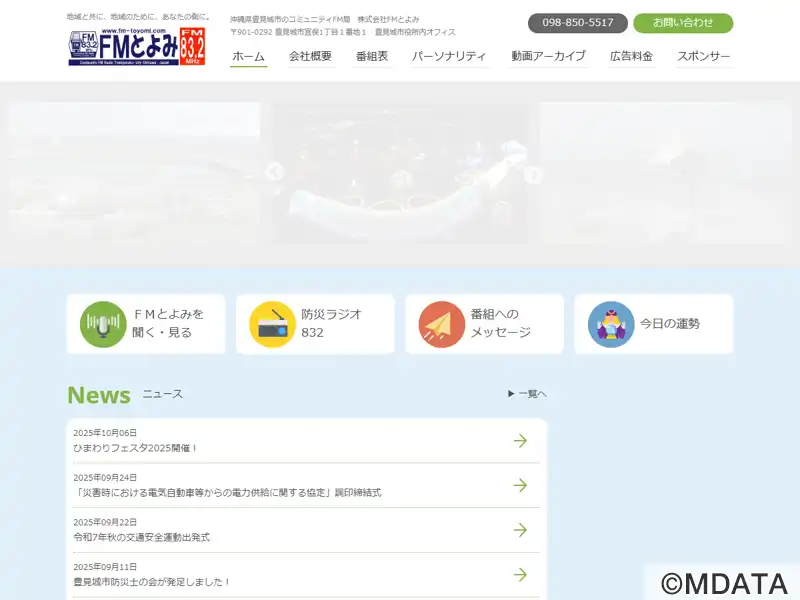Viewport: 800px width, 600px height.
Task: Click arrow beside 調印締結式 news item
Action: point(520,485)
